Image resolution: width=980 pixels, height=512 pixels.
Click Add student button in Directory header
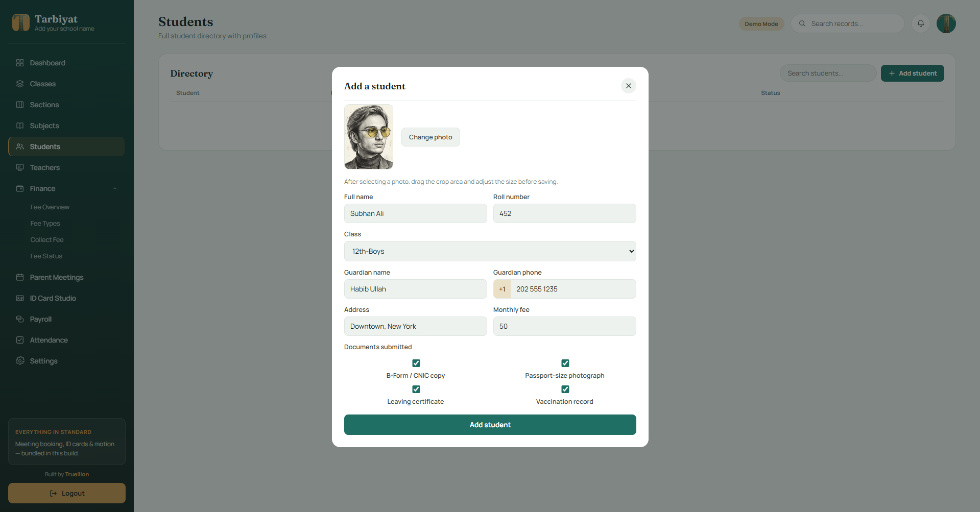pyautogui.click(x=913, y=73)
